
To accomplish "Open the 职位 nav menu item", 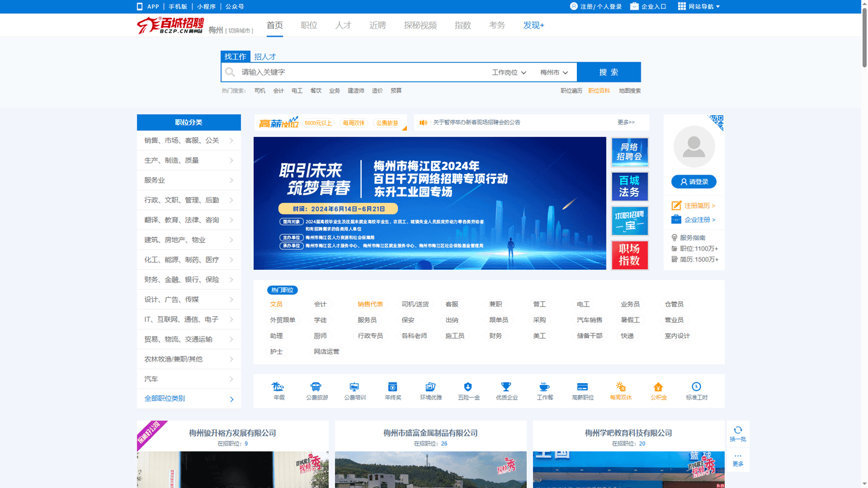I will (309, 25).
